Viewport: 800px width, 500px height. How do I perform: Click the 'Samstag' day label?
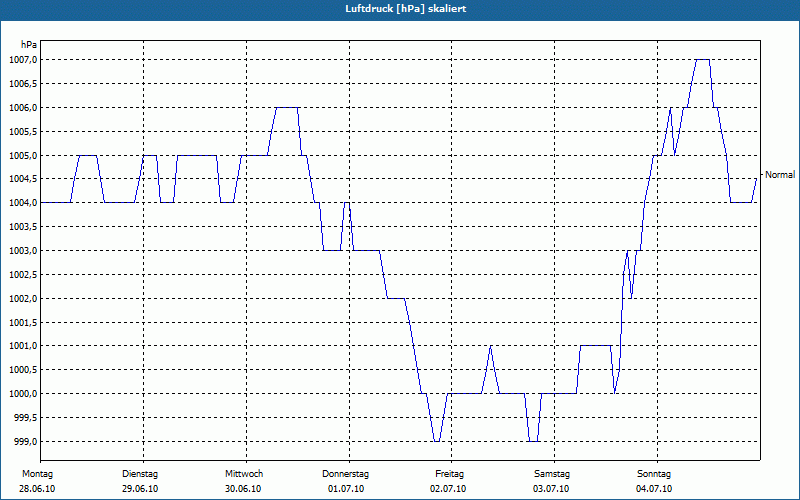[x=552, y=474]
